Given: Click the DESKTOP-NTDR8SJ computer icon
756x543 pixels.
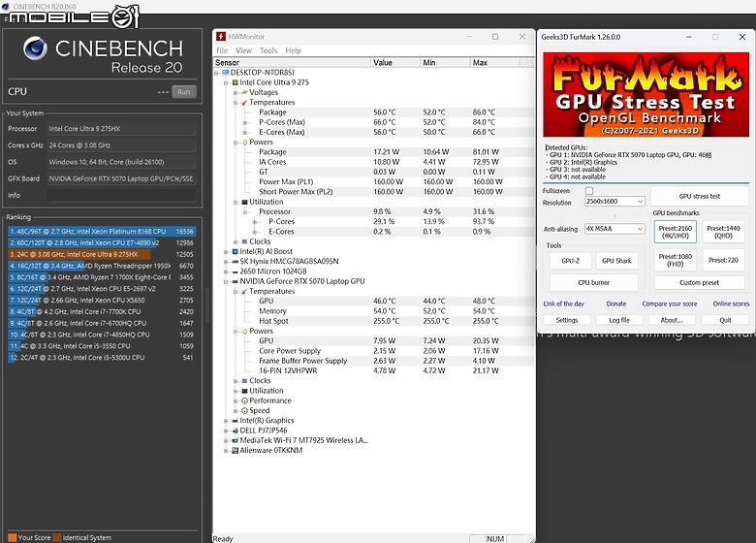Looking at the screenshot, I should (x=225, y=73).
